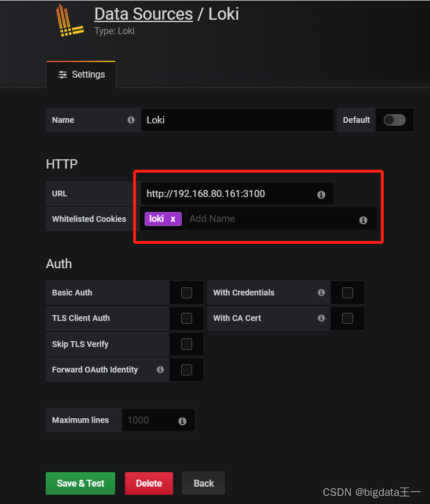The width and height of the screenshot is (430, 504).
Task: Toggle the Default data source switch
Action: pos(394,120)
